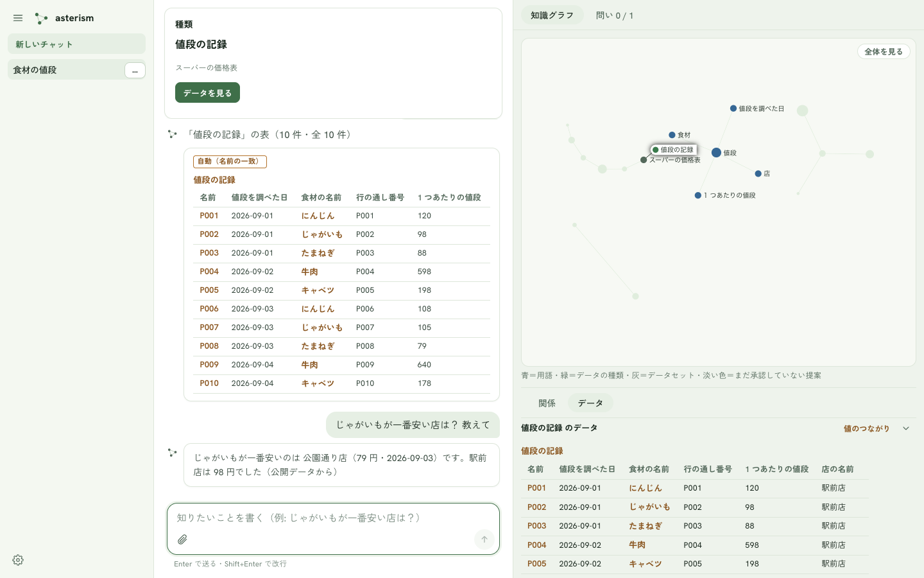The width and height of the screenshot is (924, 578).
Task: Open the 食材の値段 chat options ellipsis
Action: tap(135, 70)
